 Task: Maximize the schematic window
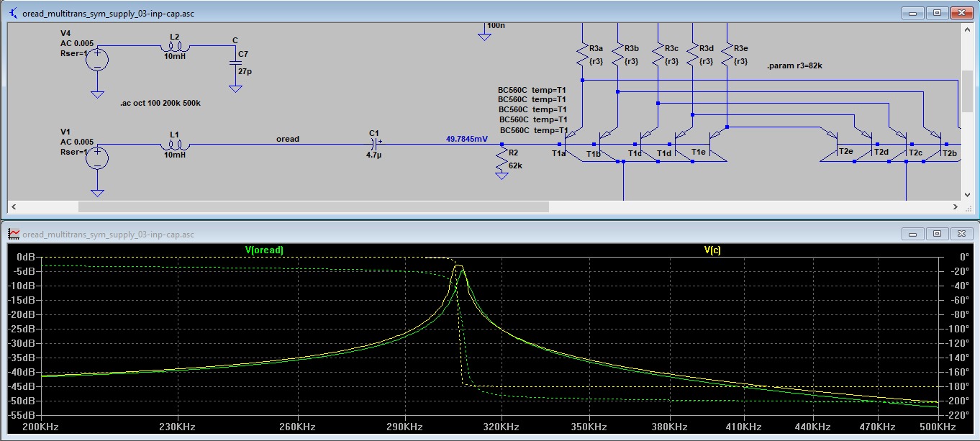(x=937, y=12)
